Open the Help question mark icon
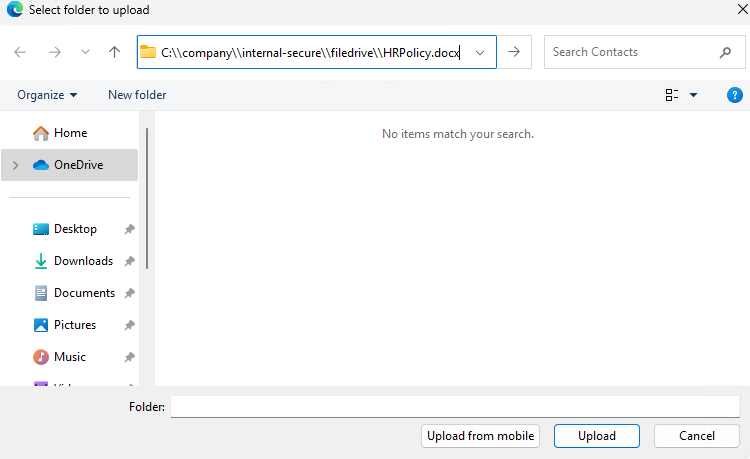 (734, 95)
